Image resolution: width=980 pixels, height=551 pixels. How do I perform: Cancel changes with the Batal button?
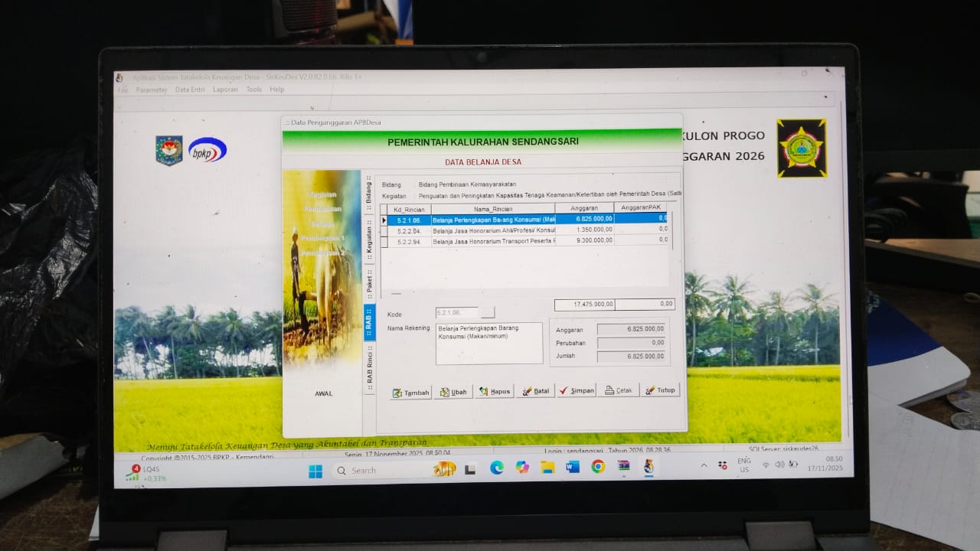535,391
